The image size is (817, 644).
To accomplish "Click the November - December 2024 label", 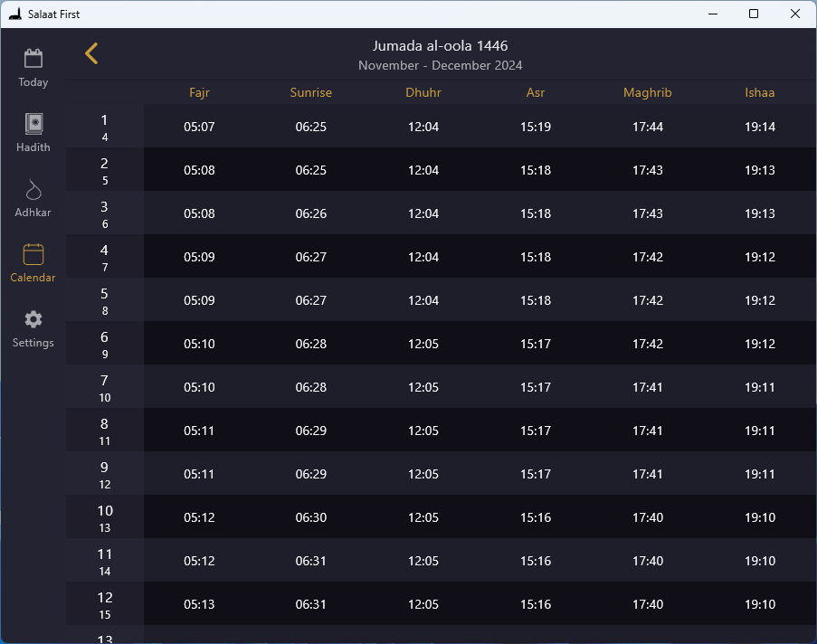I will tap(438, 65).
